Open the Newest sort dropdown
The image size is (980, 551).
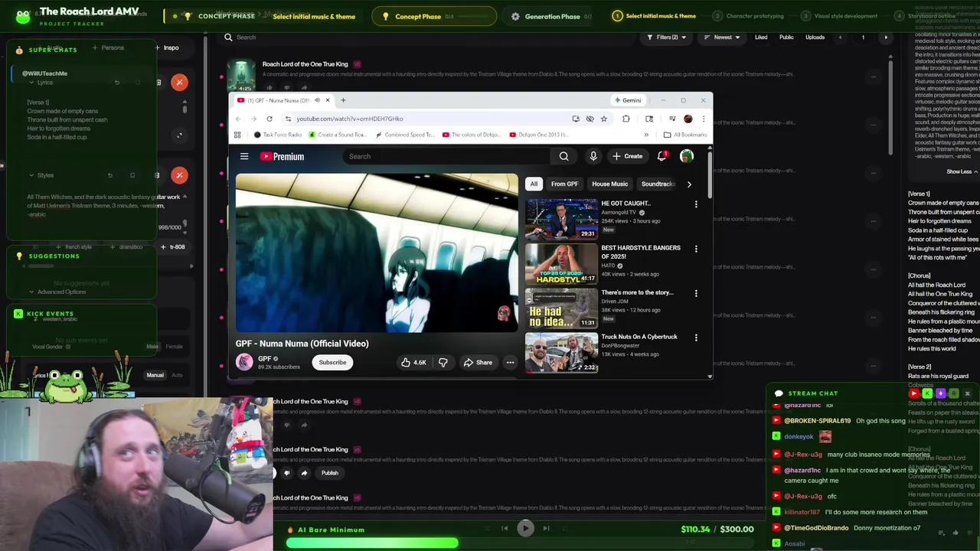(x=723, y=37)
